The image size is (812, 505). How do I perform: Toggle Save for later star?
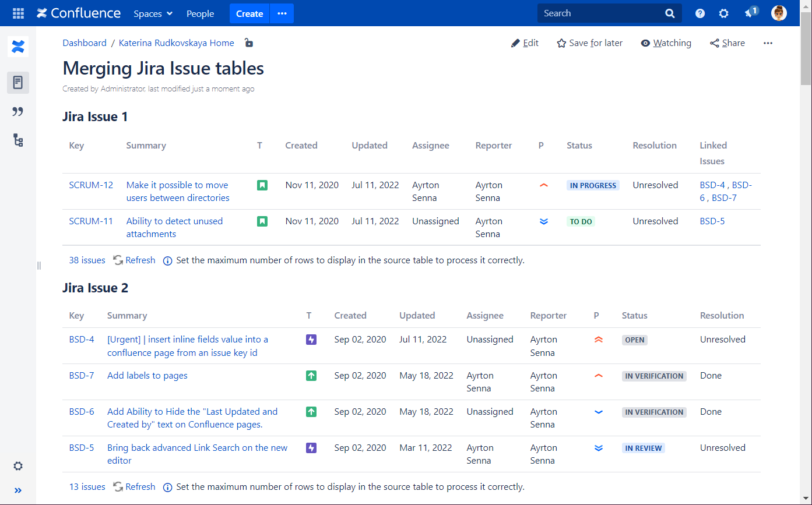point(589,43)
